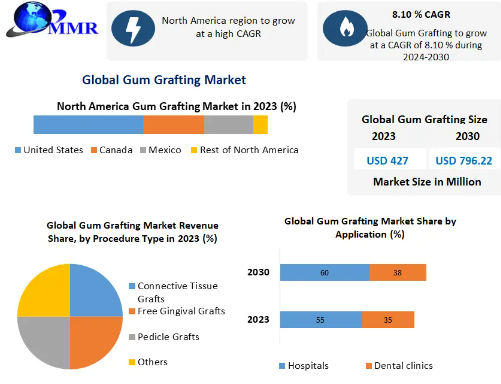The width and height of the screenshot is (501, 384).
Task: Click the '2023' axis label on bar chart
Action: [258, 320]
